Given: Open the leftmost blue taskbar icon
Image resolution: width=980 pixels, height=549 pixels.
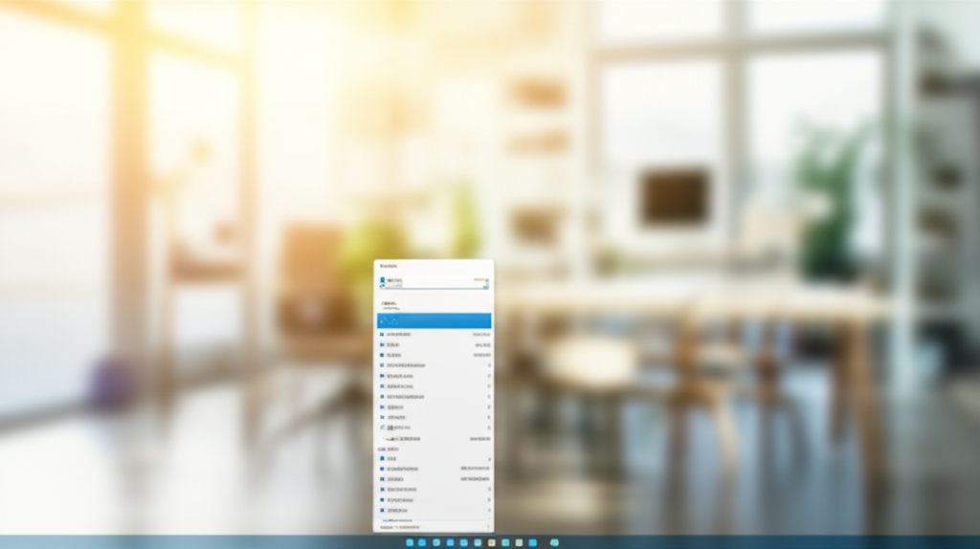Looking at the screenshot, I should point(410,542).
